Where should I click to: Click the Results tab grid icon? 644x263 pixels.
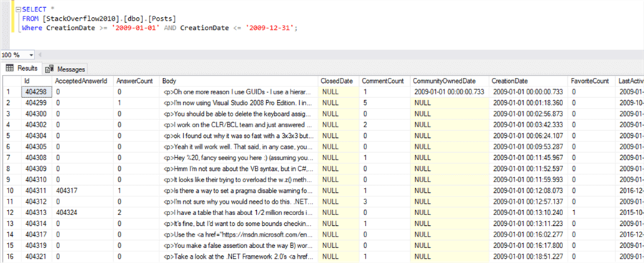point(10,69)
